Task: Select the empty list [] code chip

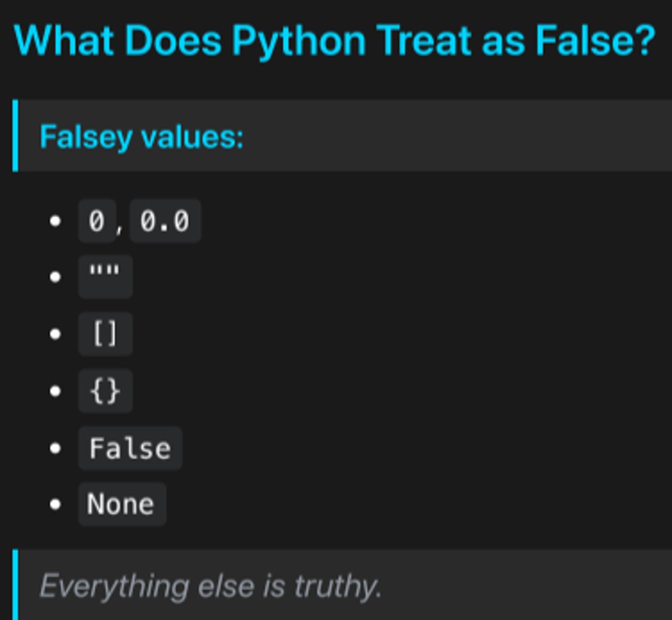Action: pos(105,334)
